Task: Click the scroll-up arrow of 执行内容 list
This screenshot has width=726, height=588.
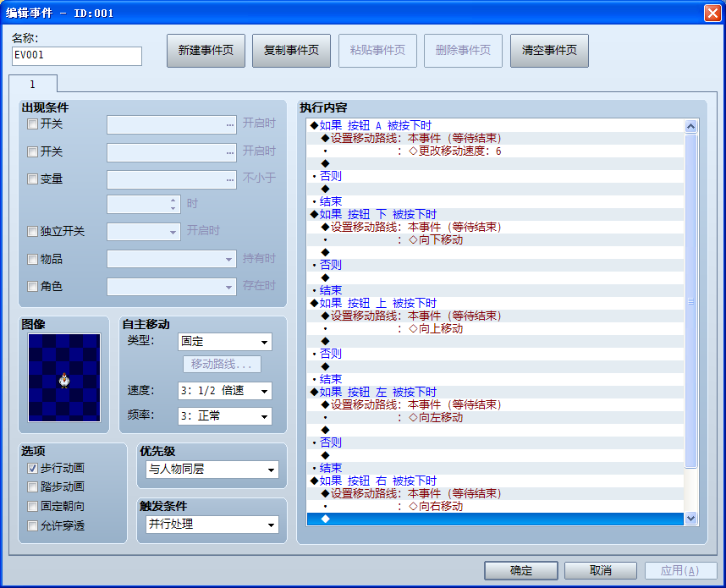Action: click(690, 126)
